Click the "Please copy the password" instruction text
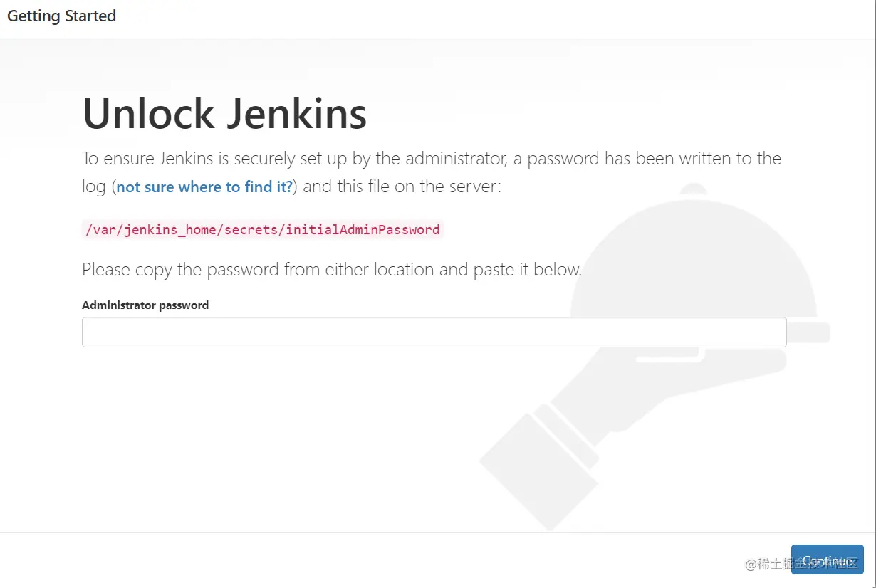Image resolution: width=876 pixels, height=588 pixels. [332, 270]
